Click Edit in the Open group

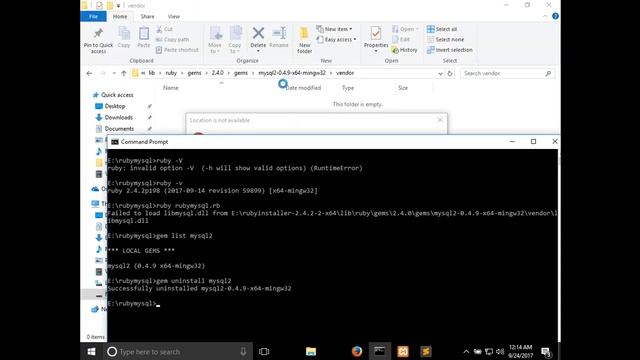point(401,40)
